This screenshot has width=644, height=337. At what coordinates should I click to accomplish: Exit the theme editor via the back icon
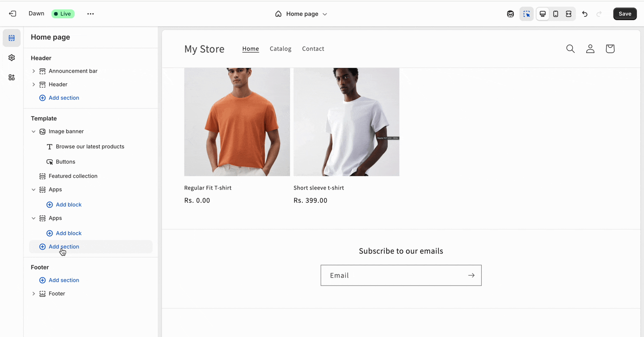point(13,14)
